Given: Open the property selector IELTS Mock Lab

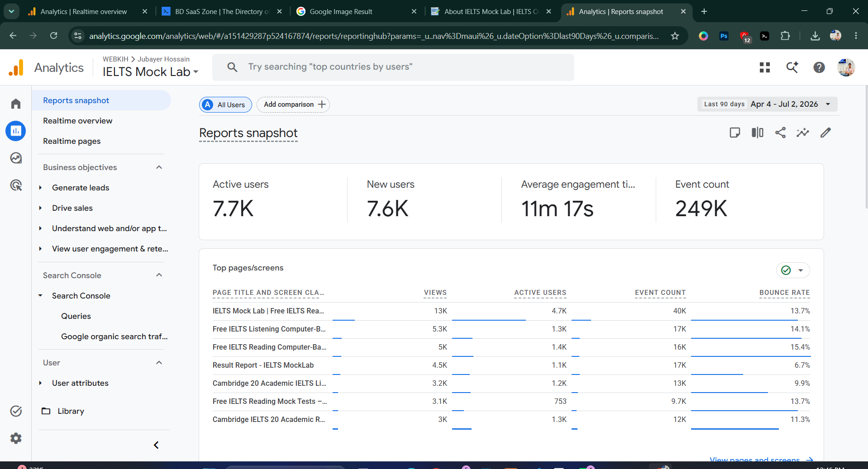Looking at the screenshot, I should [150, 72].
